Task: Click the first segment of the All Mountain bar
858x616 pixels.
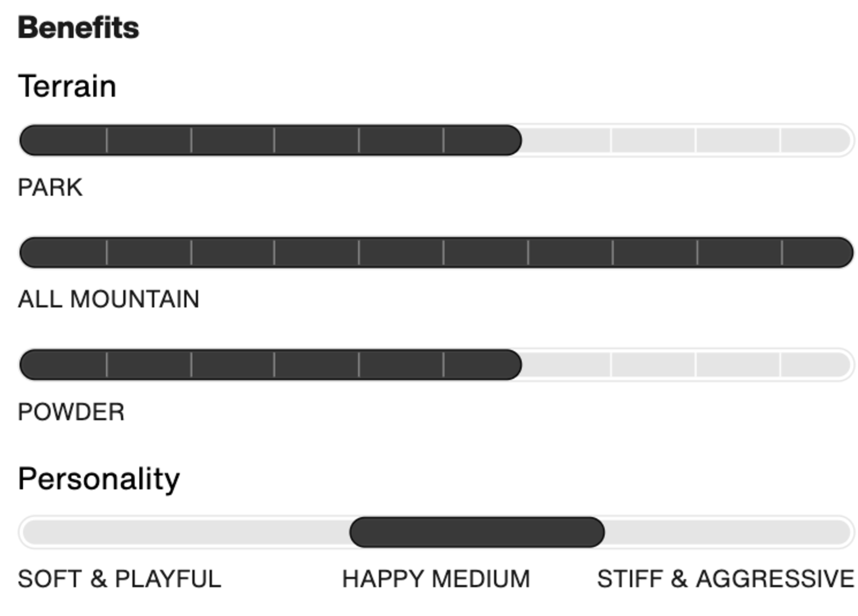Action: (x=63, y=252)
